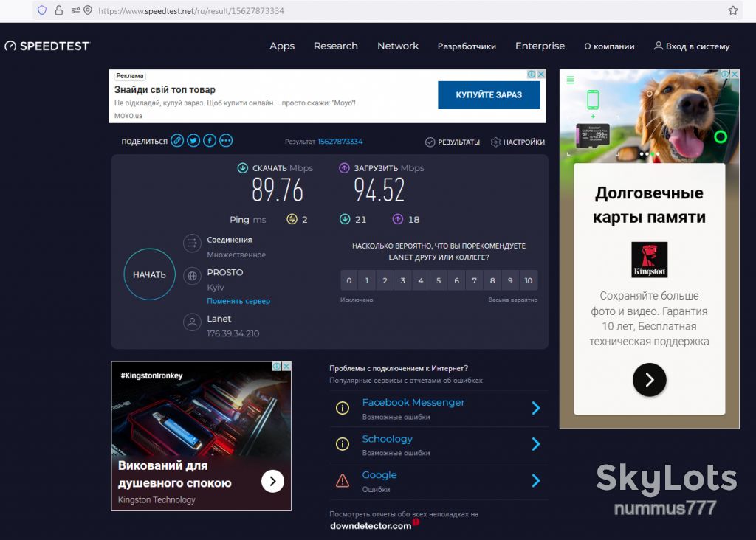Open the downdetector.com link
Viewport: 756px width, 540px height.
click(x=371, y=525)
